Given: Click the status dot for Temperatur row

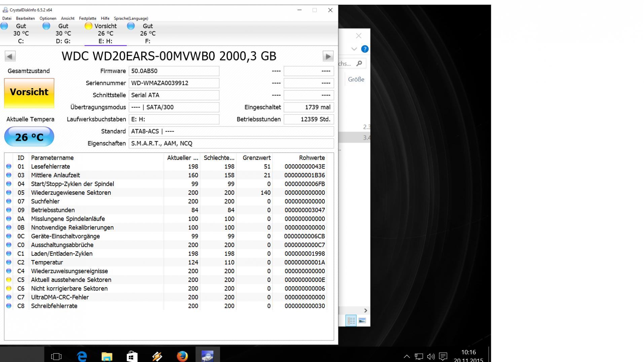Looking at the screenshot, I should (9, 262).
